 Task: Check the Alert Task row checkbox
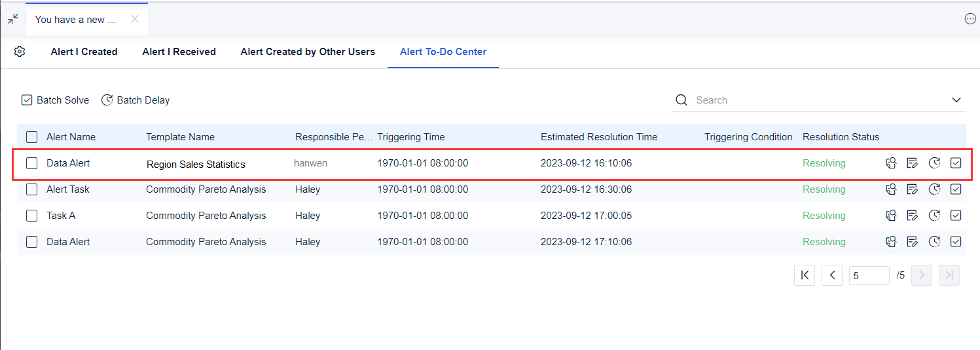31,189
